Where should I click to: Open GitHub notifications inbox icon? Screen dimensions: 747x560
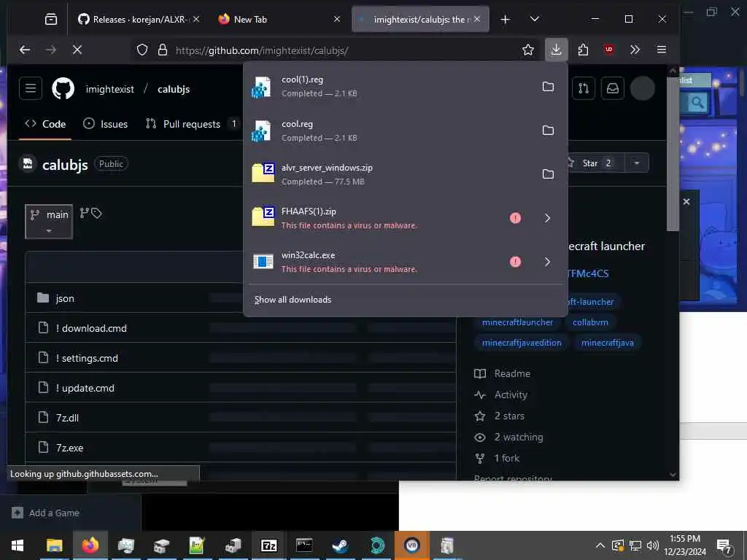(613, 88)
